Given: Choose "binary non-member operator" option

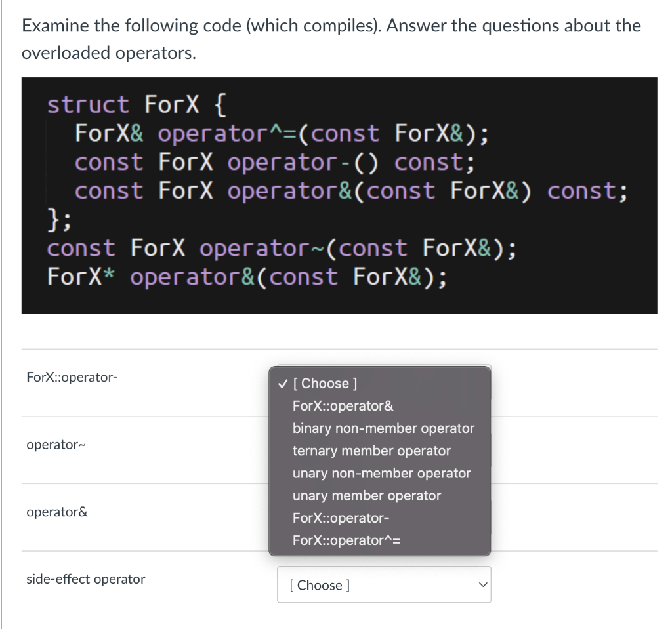Looking at the screenshot, I should pyautogui.click(x=383, y=428).
